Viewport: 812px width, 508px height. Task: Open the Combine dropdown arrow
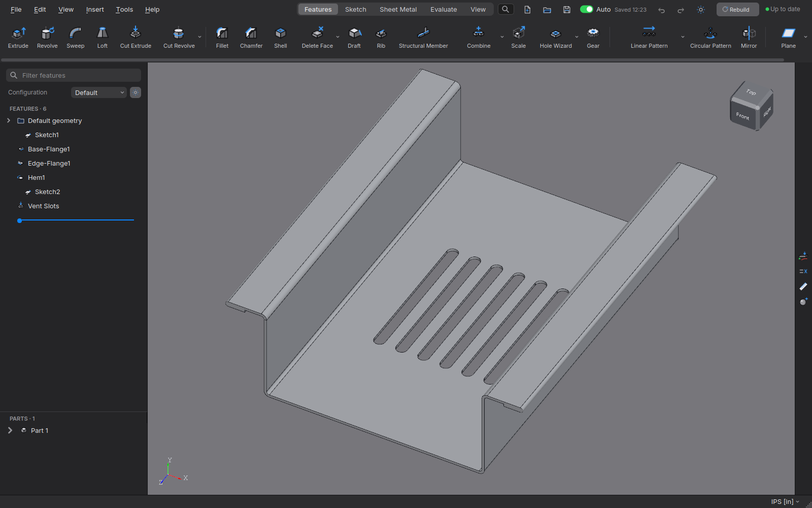pos(502,37)
